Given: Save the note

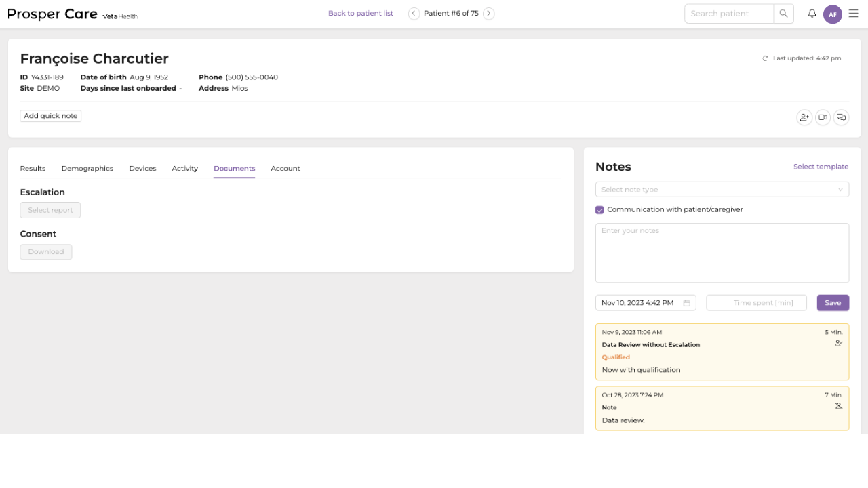Looking at the screenshot, I should tap(833, 303).
